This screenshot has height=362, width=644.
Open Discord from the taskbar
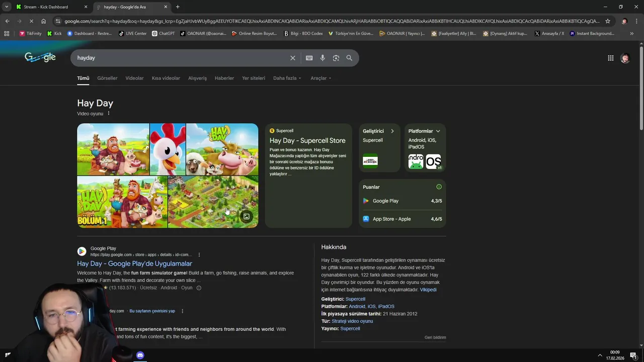(140, 355)
